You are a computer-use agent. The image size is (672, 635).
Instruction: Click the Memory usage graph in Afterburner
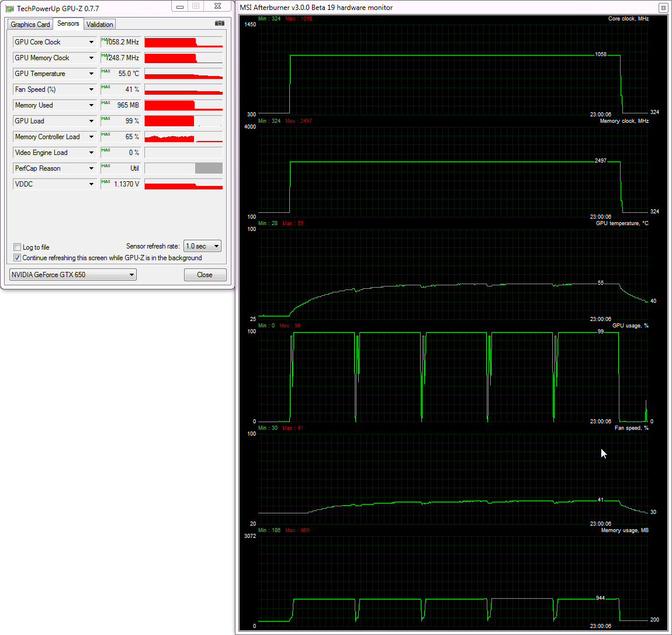tap(453, 581)
